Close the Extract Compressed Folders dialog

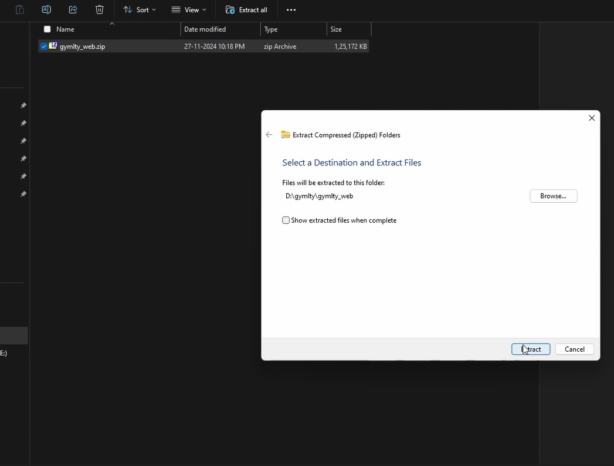[x=591, y=118]
